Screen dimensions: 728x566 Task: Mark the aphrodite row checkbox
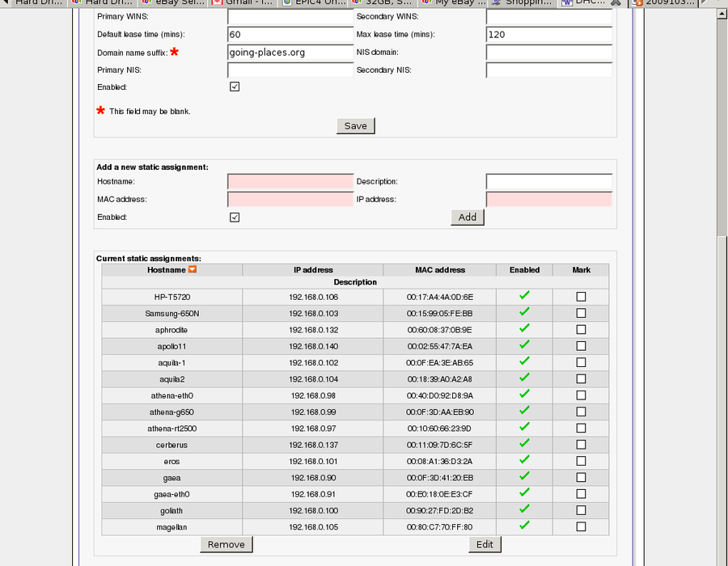click(x=581, y=329)
